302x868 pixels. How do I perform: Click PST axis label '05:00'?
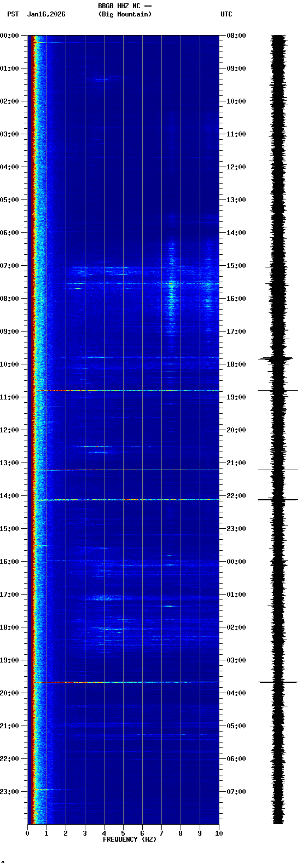(9, 200)
